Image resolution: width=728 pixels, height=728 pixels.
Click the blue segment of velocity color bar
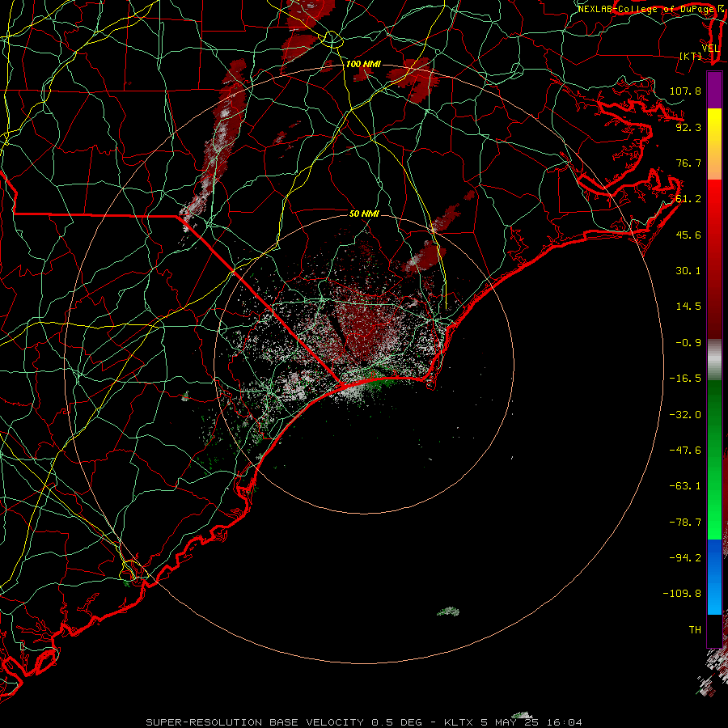(x=714, y=577)
